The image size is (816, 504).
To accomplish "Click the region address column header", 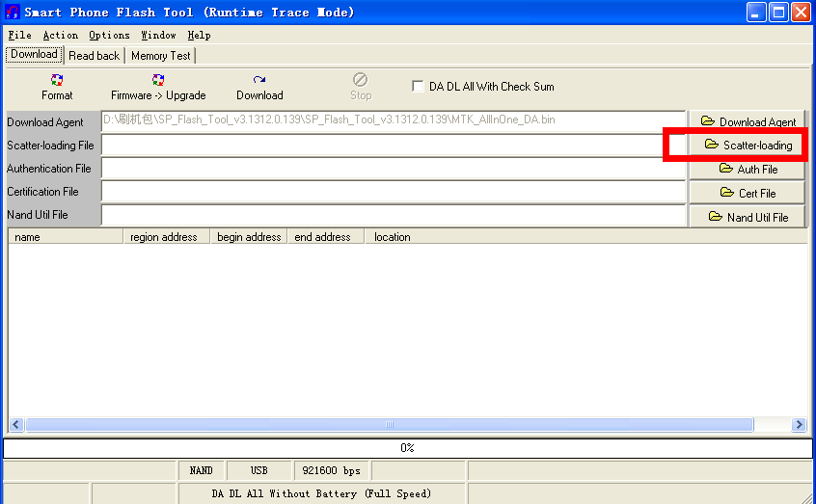I will (167, 237).
